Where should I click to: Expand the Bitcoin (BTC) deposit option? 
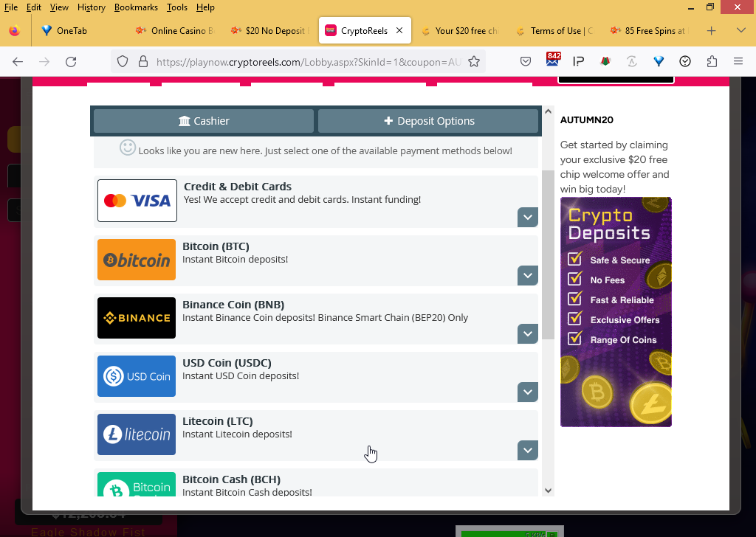pyautogui.click(x=527, y=275)
